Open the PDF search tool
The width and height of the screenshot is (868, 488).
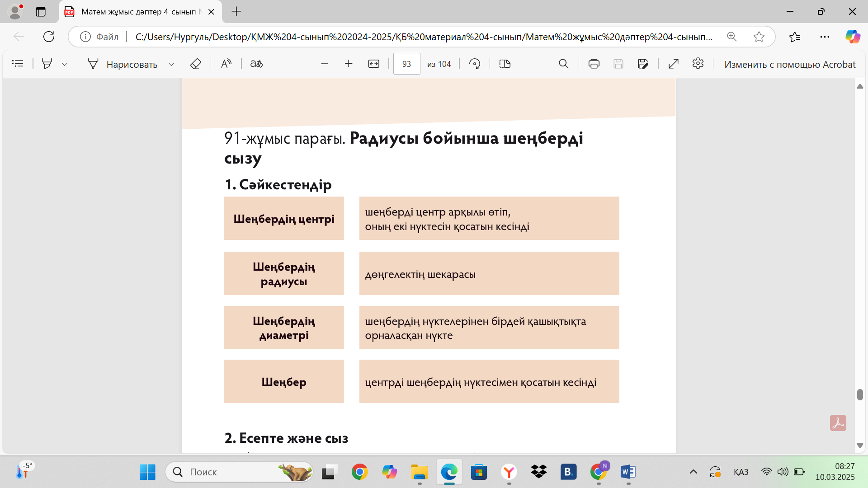tap(563, 64)
